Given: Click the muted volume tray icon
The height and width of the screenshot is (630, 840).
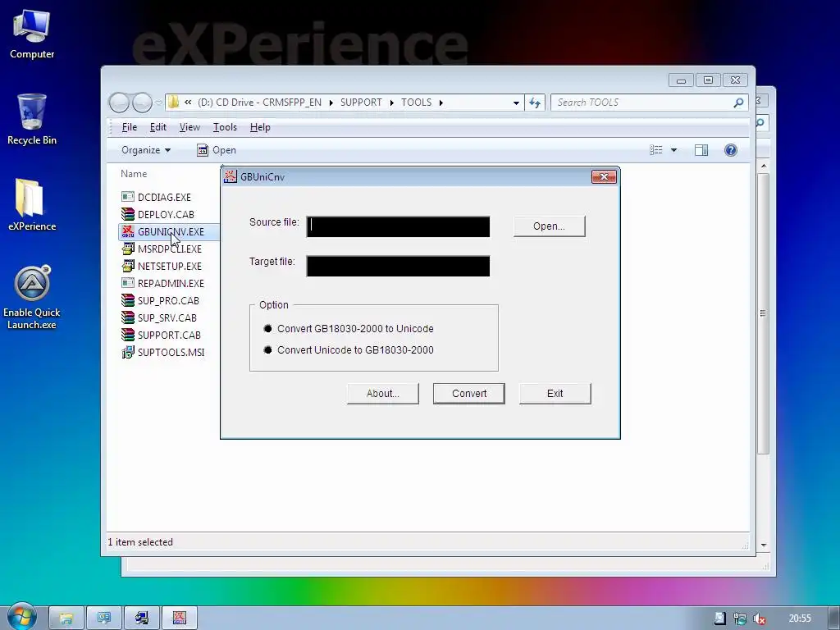Looking at the screenshot, I should point(759,619).
